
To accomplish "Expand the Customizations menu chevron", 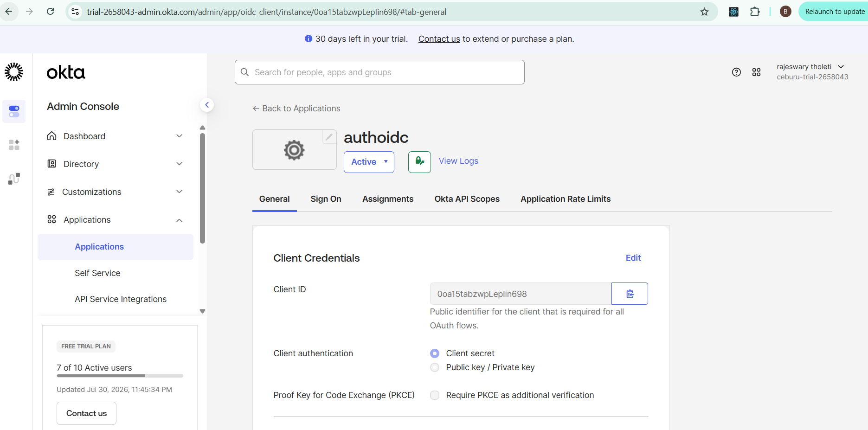I will pos(179,192).
